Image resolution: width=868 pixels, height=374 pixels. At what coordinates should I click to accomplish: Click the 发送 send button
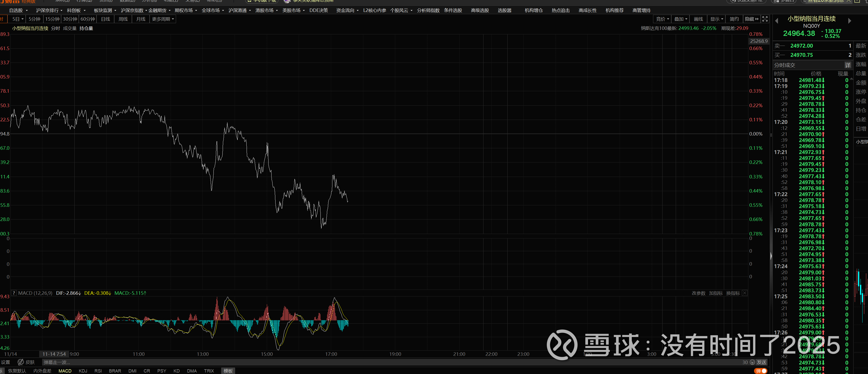tap(762, 362)
